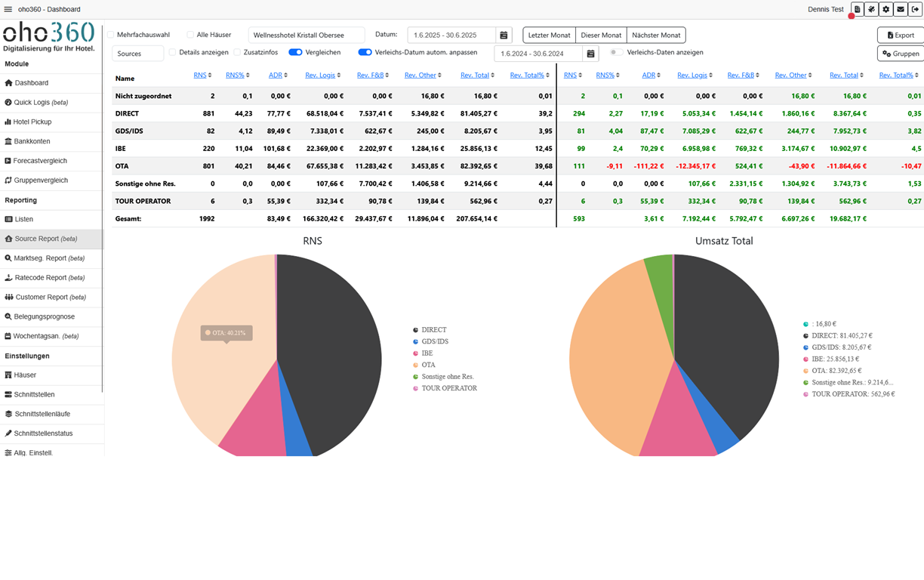Sort by first RNS column sort arrows
924x580 pixels.
coord(210,76)
